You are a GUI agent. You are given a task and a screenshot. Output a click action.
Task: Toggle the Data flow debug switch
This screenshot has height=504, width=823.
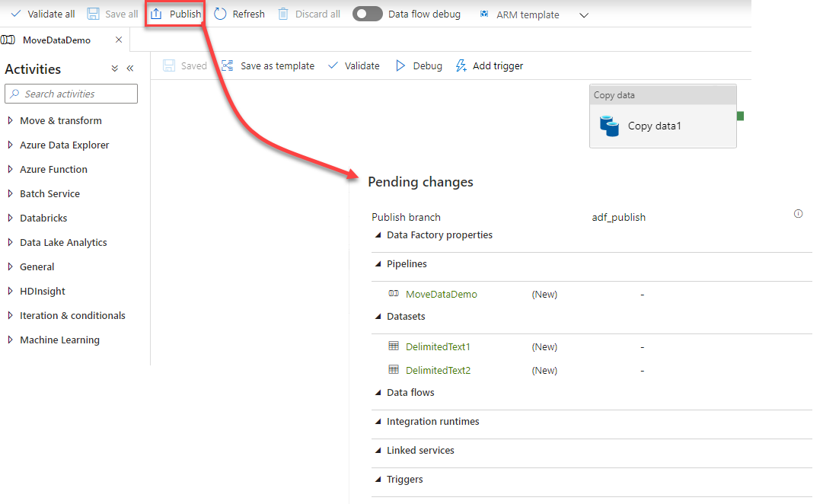(368, 14)
